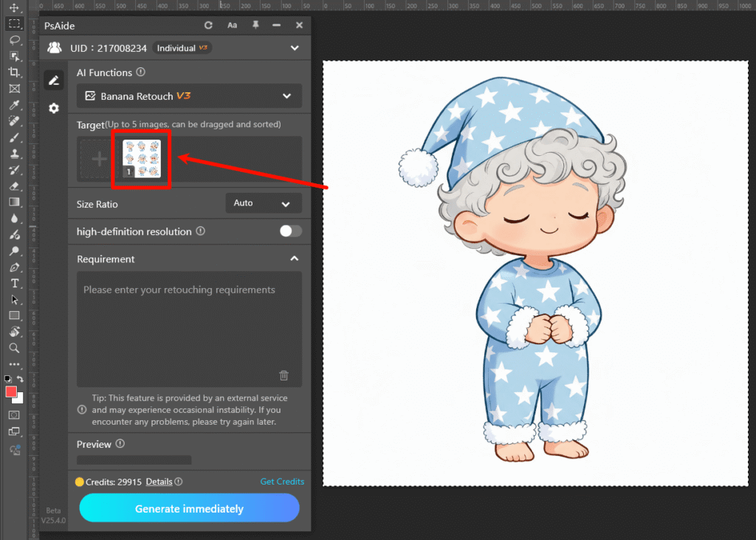The width and height of the screenshot is (756, 540).
Task: Select the Type tool
Action: pos(16,283)
